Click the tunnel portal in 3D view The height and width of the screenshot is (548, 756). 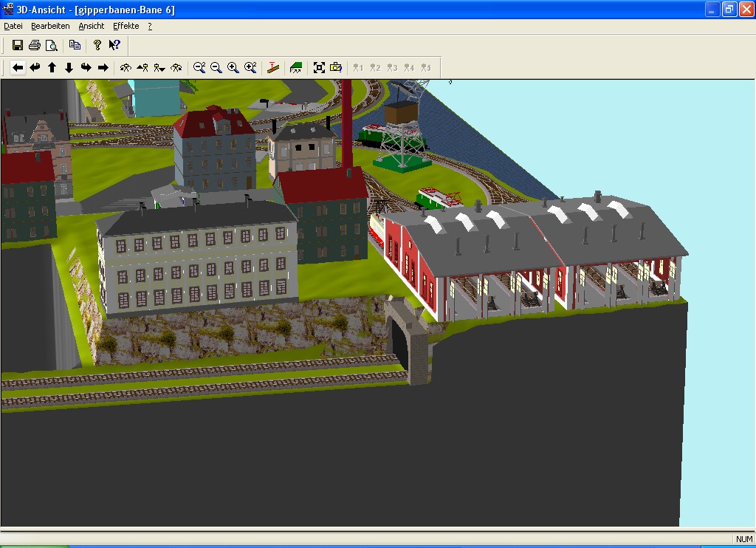point(407,340)
